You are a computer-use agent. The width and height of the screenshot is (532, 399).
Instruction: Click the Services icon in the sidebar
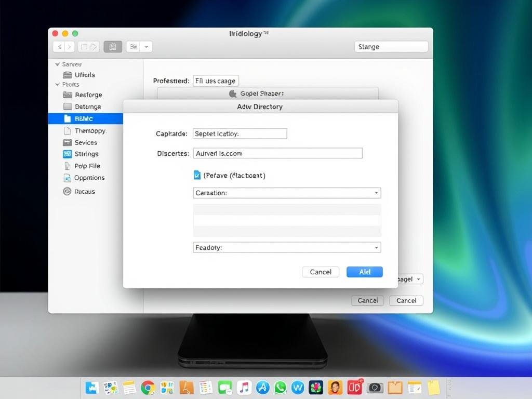[x=67, y=142]
